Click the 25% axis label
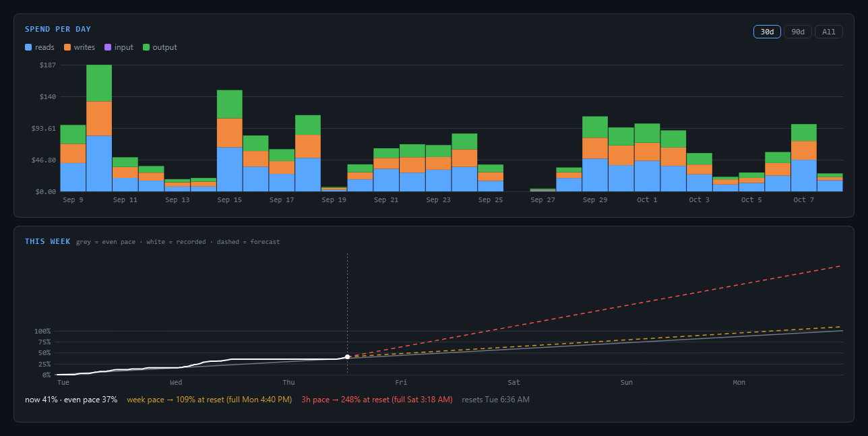Screen dimensions: 868x436 coord(44,364)
